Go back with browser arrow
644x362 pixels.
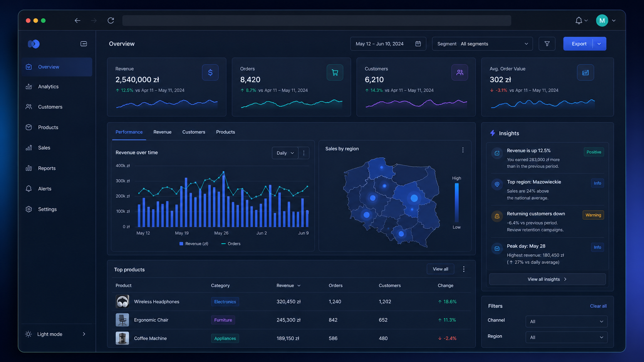tap(77, 20)
